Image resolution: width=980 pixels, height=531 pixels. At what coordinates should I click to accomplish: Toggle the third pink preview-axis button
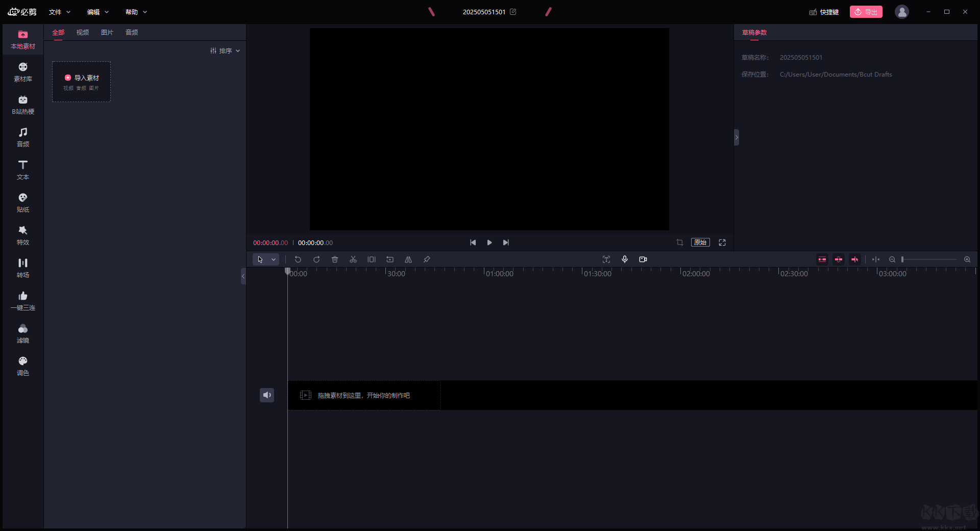855,259
